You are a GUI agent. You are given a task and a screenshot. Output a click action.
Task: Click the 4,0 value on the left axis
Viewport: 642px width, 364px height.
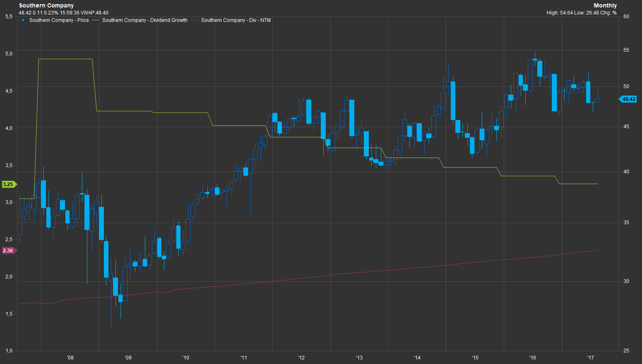pyautogui.click(x=9, y=128)
